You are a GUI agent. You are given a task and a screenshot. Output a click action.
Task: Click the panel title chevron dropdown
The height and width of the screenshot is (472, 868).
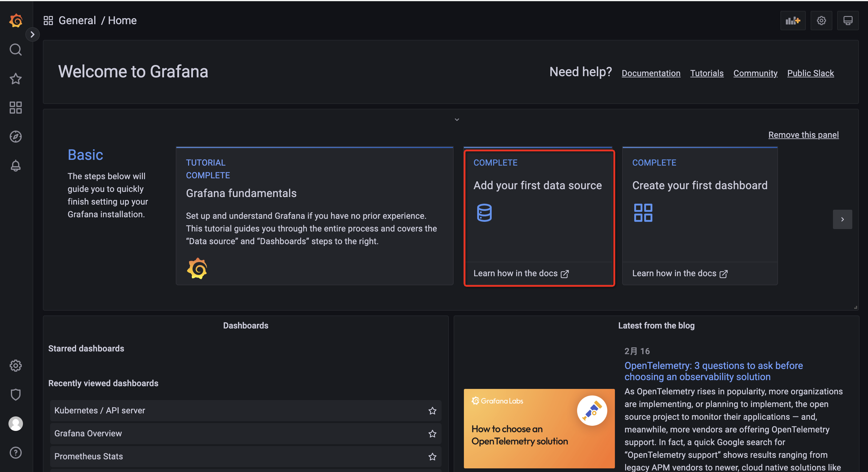pos(457,120)
